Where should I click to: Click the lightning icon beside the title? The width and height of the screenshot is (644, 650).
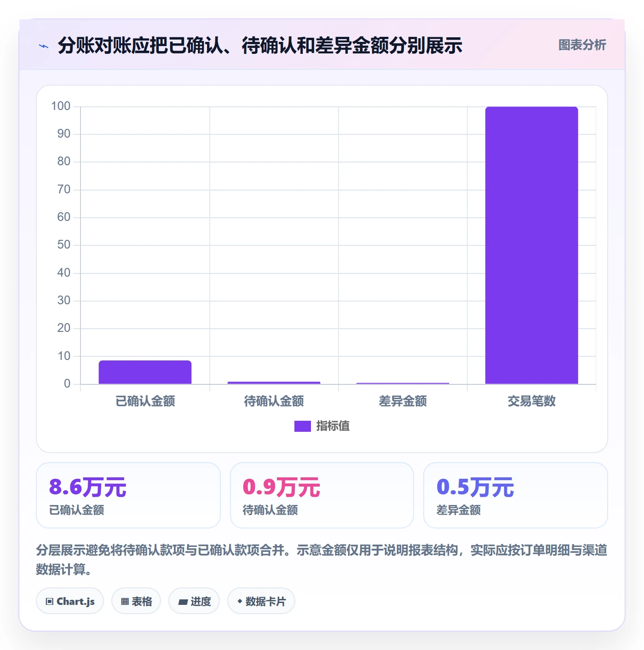(44, 46)
